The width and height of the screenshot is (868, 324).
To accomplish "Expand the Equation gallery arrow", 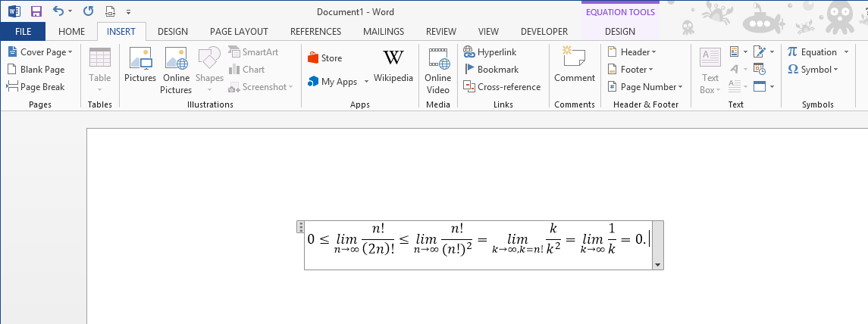I will pos(846,52).
